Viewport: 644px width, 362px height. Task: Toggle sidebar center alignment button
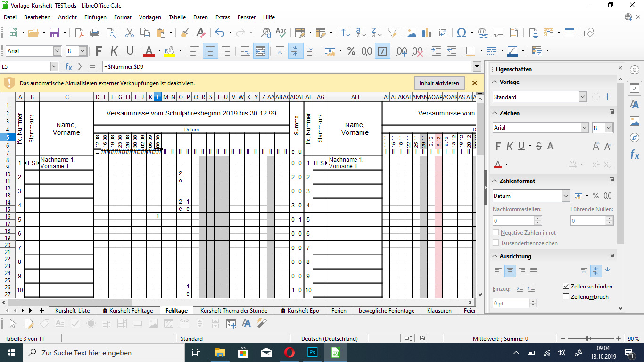click(x=510, y=271)
